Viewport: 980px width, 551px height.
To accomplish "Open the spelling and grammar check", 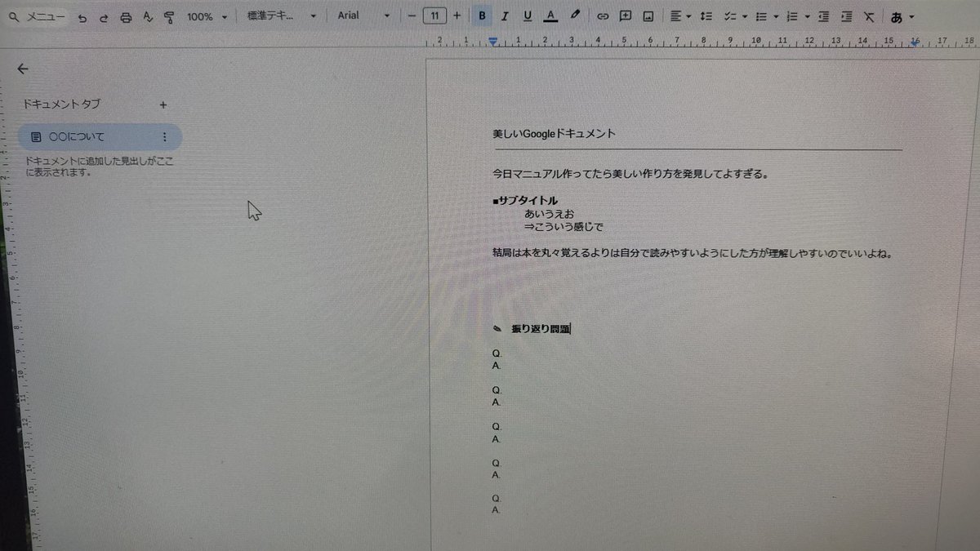I will [x=148, y=16].
